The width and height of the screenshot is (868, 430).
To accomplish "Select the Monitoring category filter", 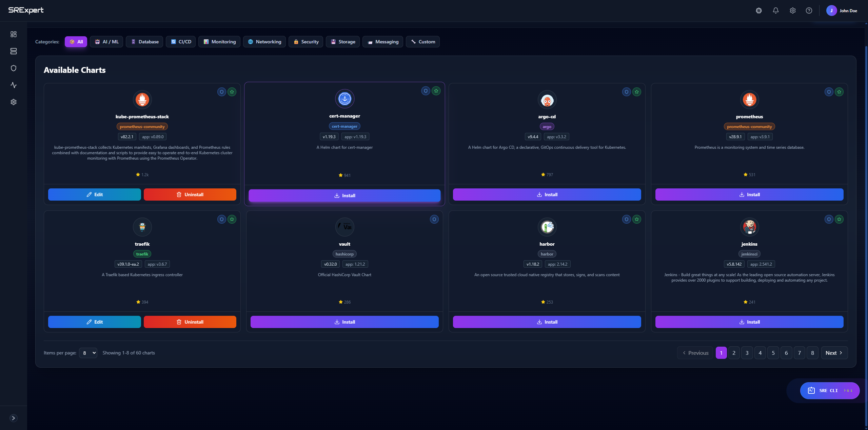I will pyautogui.click(x=219, y=42).
